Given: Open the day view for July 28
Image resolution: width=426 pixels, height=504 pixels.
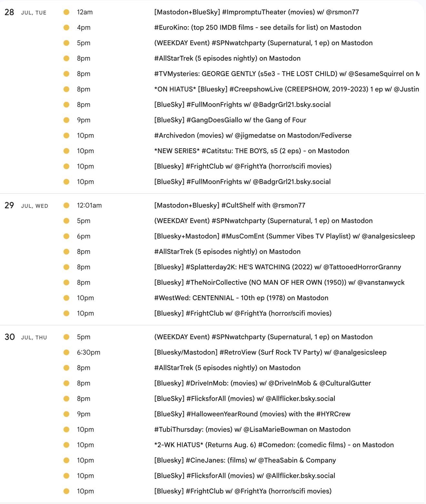Looking at the screenshot, I should click(9, 12).
